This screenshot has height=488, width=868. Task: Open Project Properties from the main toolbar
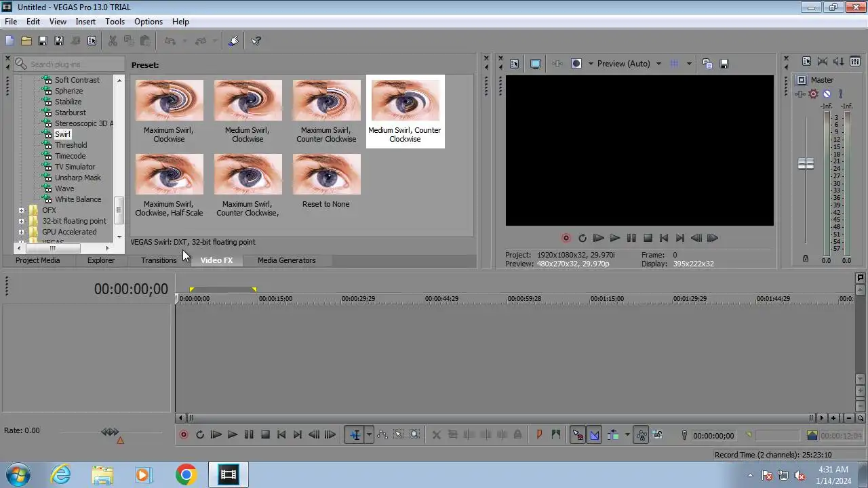(x=92, y=41)
